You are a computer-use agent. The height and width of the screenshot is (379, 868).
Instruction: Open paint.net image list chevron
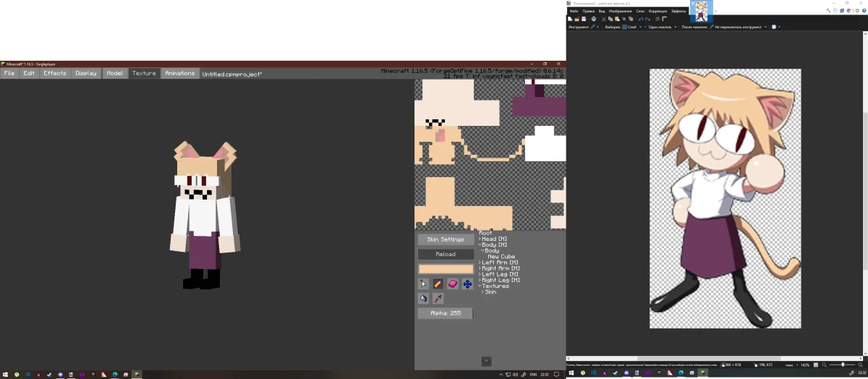click(716, 11)
